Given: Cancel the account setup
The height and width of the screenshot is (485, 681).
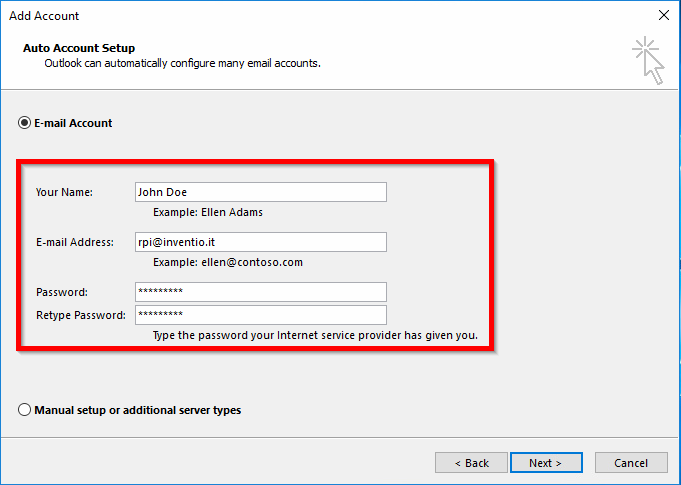Looking at the screenshot, I should pyautogui.click(x=631, y=463).
